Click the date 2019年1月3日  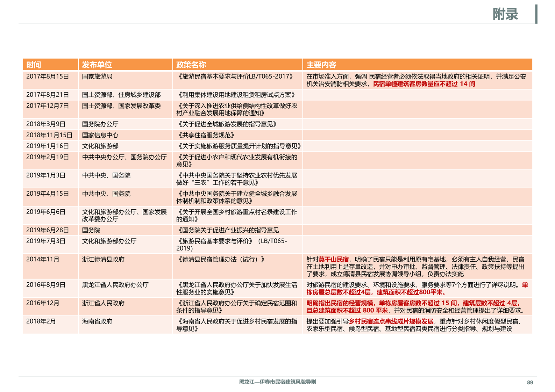[x=46, y=175]
